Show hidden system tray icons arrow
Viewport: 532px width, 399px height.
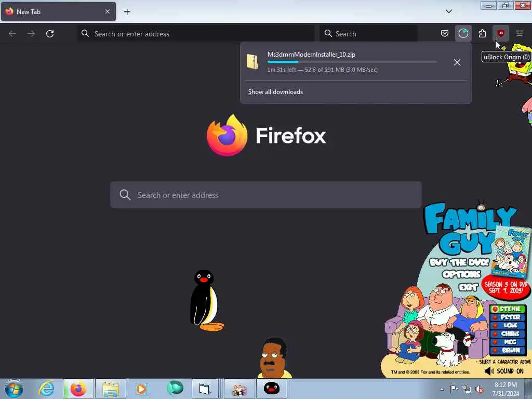coord(442,389)
